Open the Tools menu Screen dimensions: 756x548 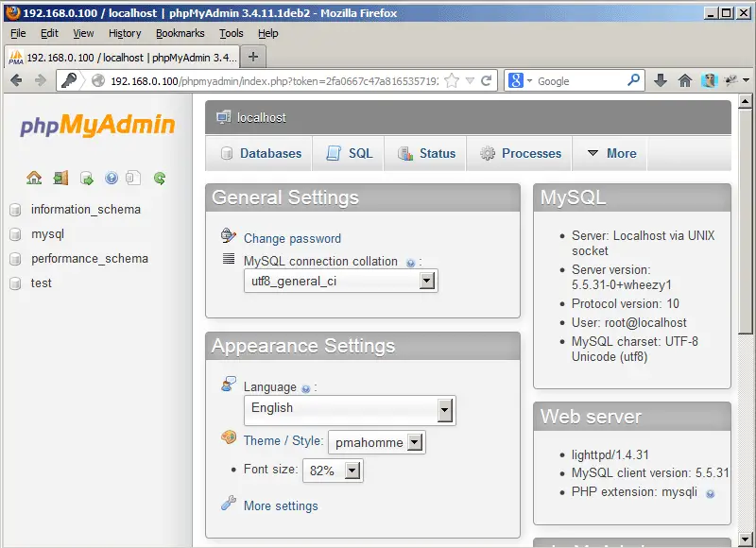pos(232,33)
